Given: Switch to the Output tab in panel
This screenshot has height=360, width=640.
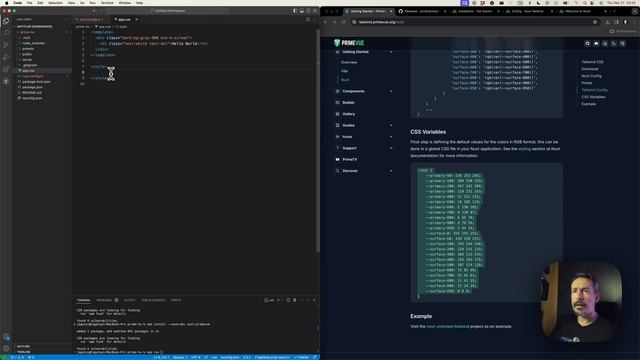Looking at the screenshot, I should (129, 300).
